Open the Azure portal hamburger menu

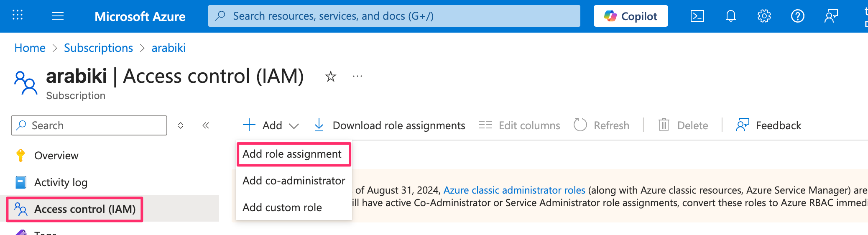(57, 16)
